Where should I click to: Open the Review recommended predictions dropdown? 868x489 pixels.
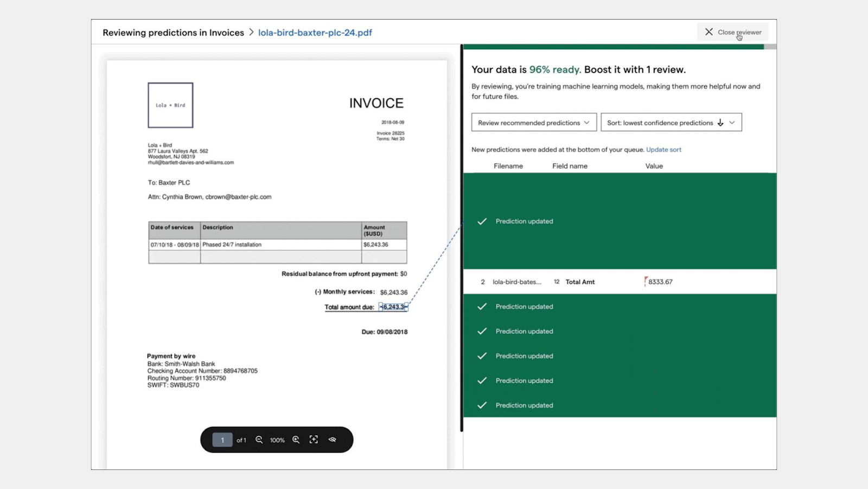click(534, 123)
